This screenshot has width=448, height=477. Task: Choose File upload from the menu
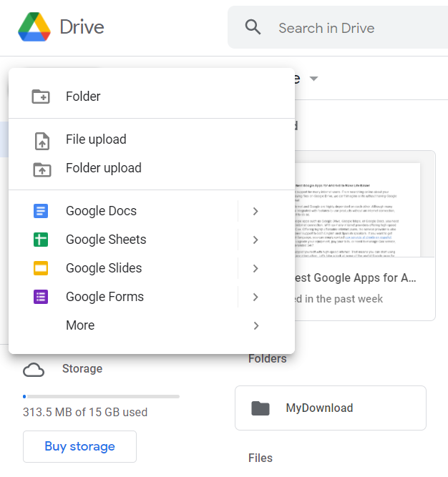[96, 139]
